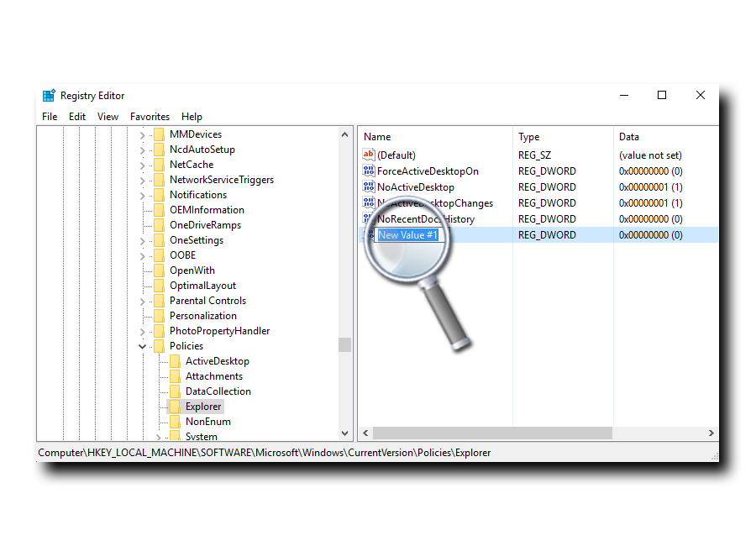Image resolution: width=756 pixels, height=546 pixels.
Task: Click the PhotoPropertyHandler folder icon
Action: [159, 331]
